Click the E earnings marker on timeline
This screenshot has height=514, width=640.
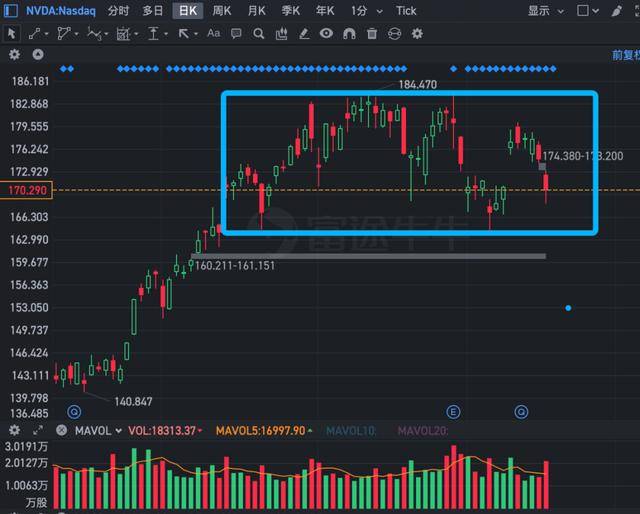[452, 411]
